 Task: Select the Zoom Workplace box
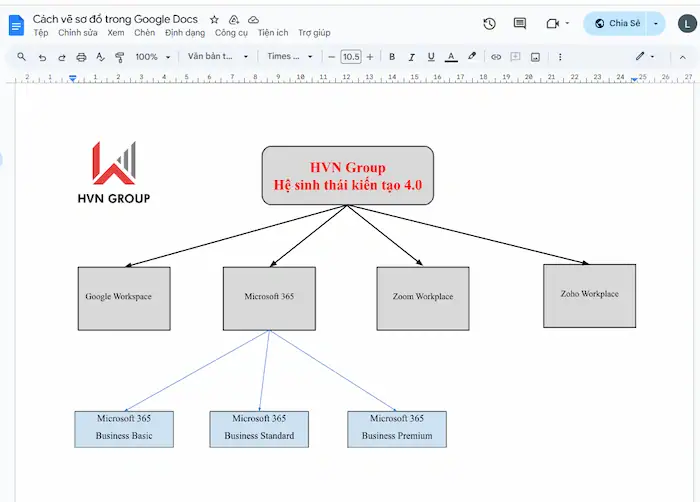point(423,299)
